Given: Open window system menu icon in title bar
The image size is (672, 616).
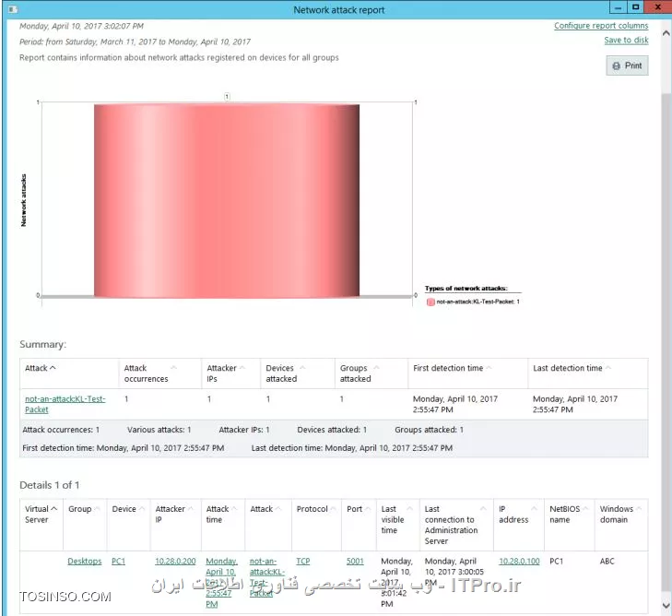Looking at the screenshot, I should (x=13, y=9).
